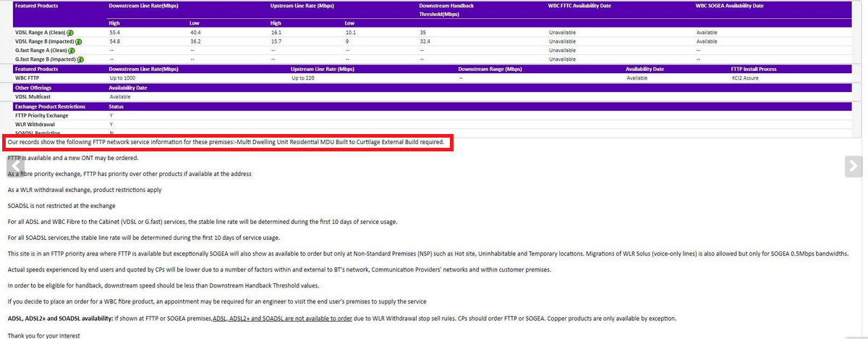Image resolution: width=868 pixels, height=339 pixels.
Task: Click the 36.2 downstream low value
Action: [x=195, y=41]
